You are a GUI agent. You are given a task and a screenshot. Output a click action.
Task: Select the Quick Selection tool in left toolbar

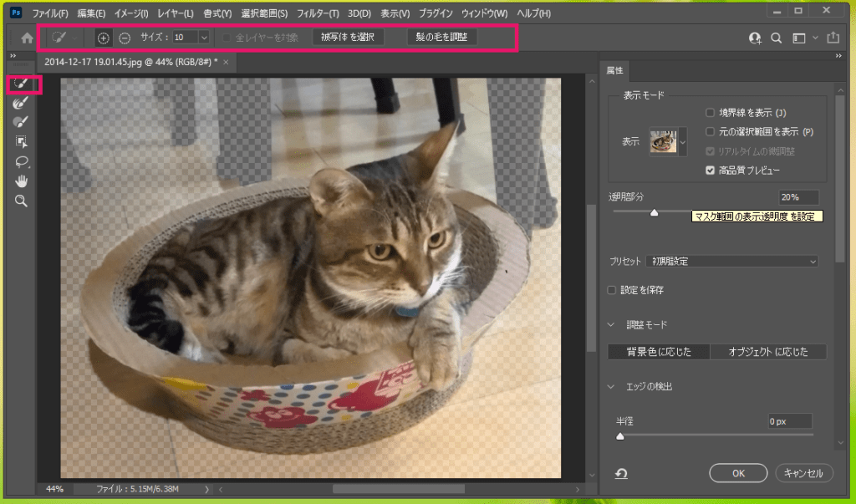(x=21, y=84)
